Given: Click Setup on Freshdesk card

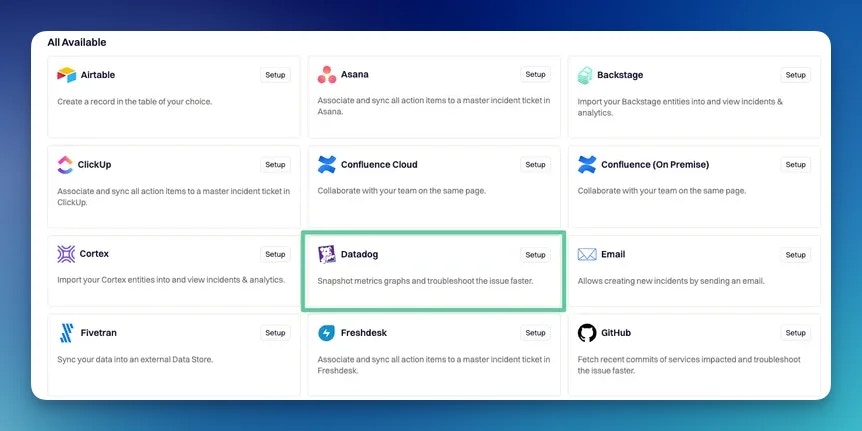Looking at the screenshot, I should click(x=535, y=333).
